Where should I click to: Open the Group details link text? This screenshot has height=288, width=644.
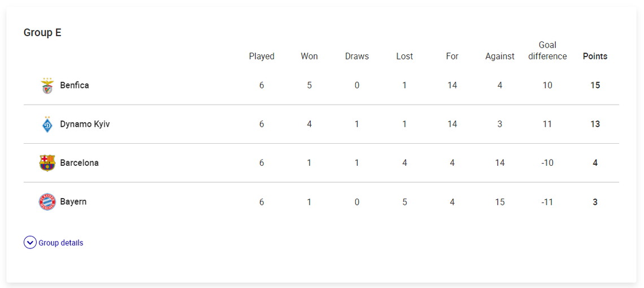point(61,243)
